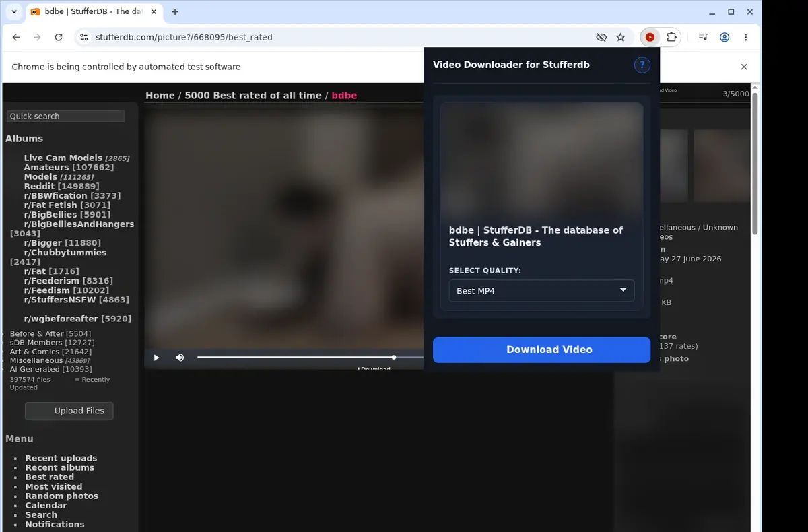
Task: Open the Live Cam Models album
Action: 63,158
